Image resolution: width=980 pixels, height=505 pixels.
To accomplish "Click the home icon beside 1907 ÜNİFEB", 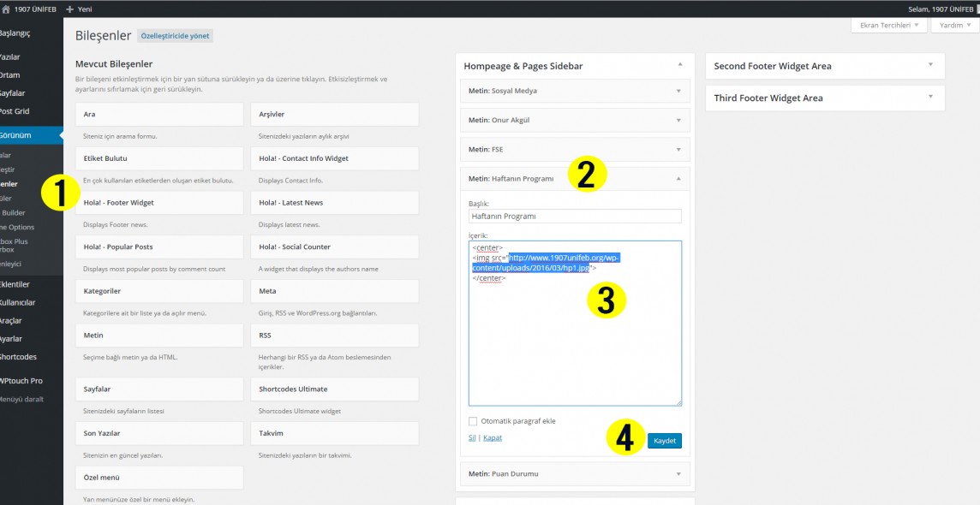I will pyautogui.click(x=6, y=9).
